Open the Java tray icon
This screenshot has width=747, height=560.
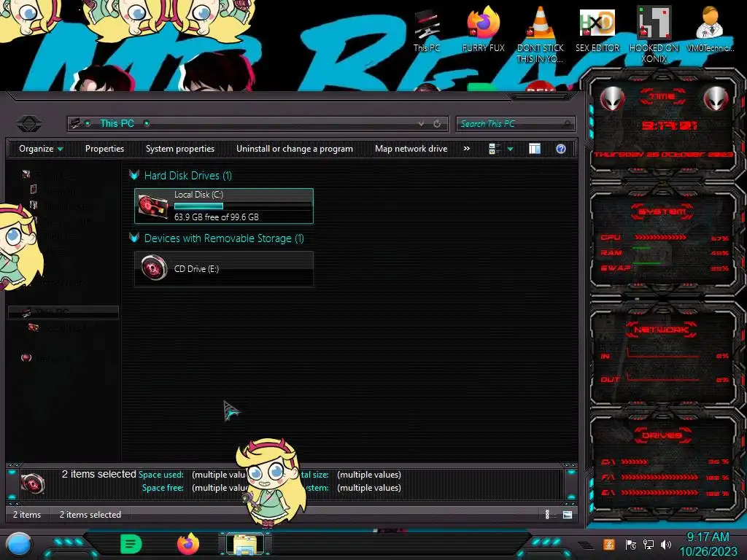609,544
